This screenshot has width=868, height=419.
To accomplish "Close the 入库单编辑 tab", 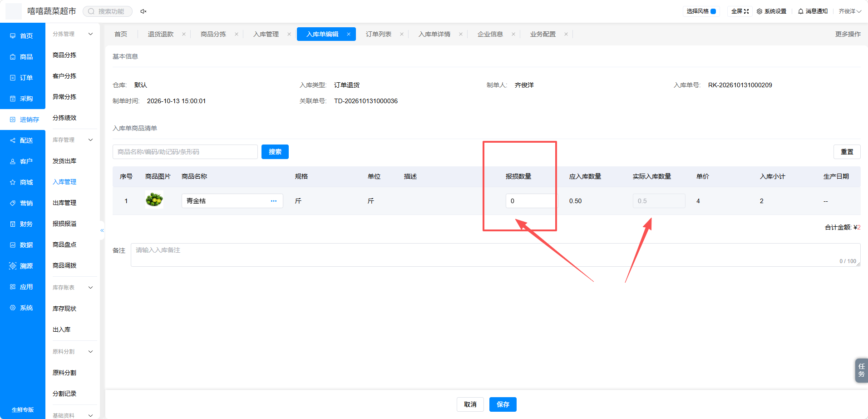I will (x=349, y=34).
